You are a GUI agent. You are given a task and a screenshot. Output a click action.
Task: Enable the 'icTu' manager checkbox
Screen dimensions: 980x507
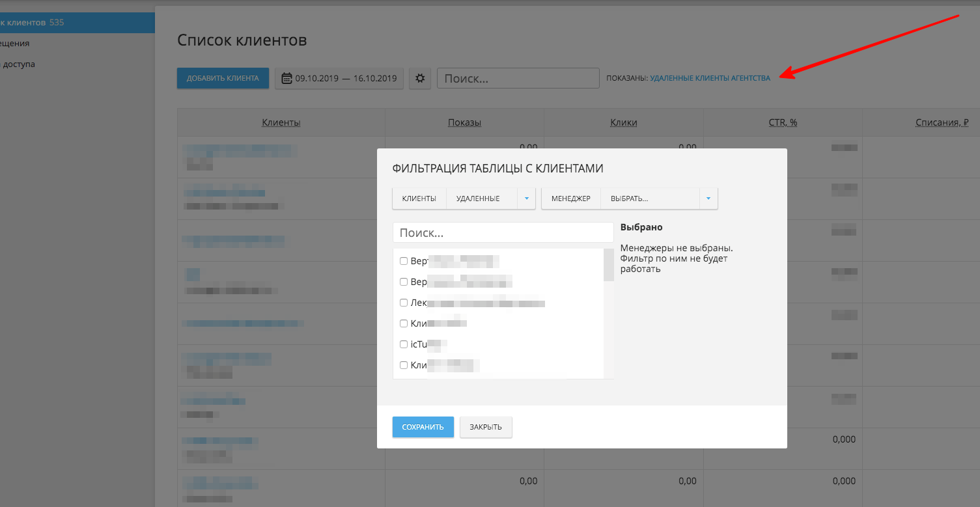coord(404,344)
